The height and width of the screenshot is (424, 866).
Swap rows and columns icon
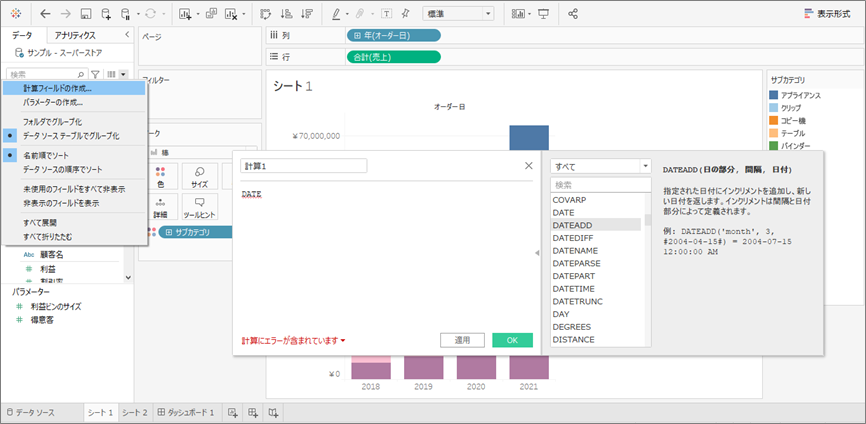tap(266, 14)
